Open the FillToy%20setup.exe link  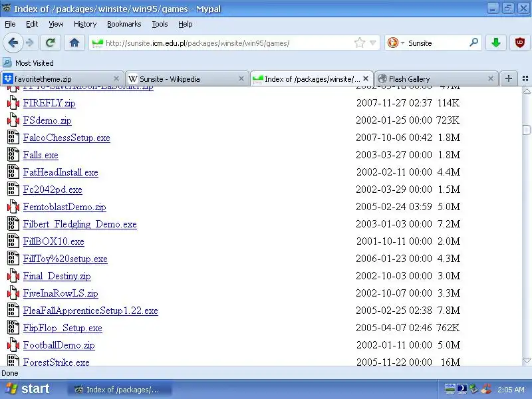(x=65, y=259)
